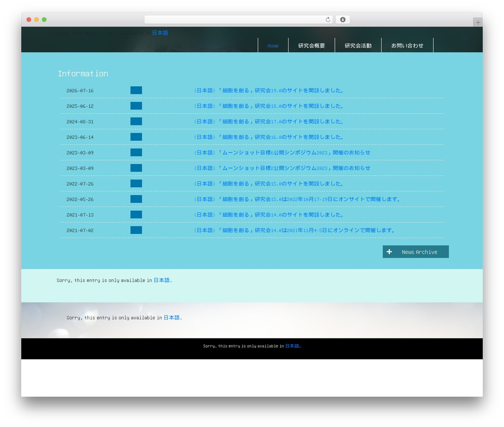Click the date 2026-07-16
Viewport: 504px width, 427px height.
(80, 91)
